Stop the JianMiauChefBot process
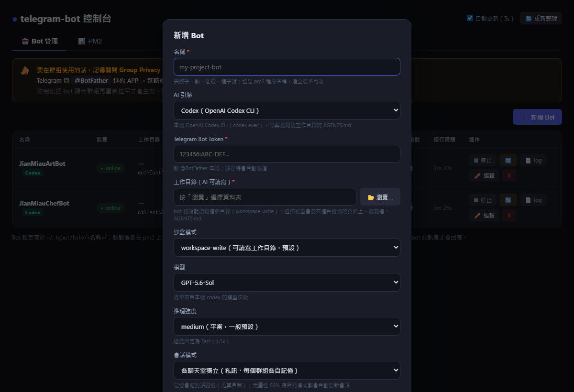The height and width of the screenshot is (392, 574). [483, 200]
